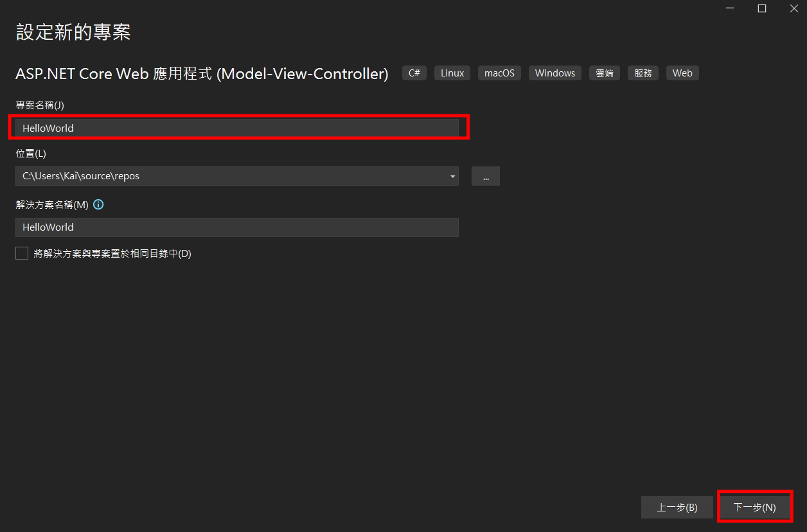Focus the 專案名稱 HelloWorld field

pos(237,128)
